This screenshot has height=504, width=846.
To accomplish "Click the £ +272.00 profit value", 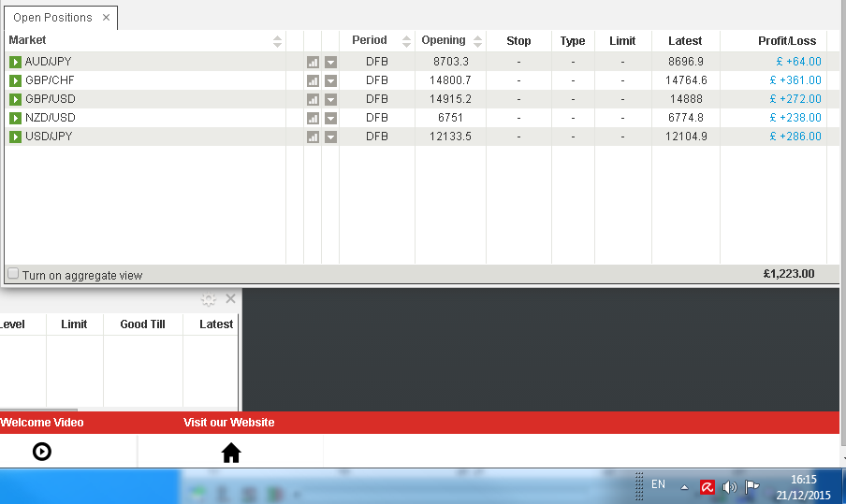I will pyautogui.click(x=795, y=99).
